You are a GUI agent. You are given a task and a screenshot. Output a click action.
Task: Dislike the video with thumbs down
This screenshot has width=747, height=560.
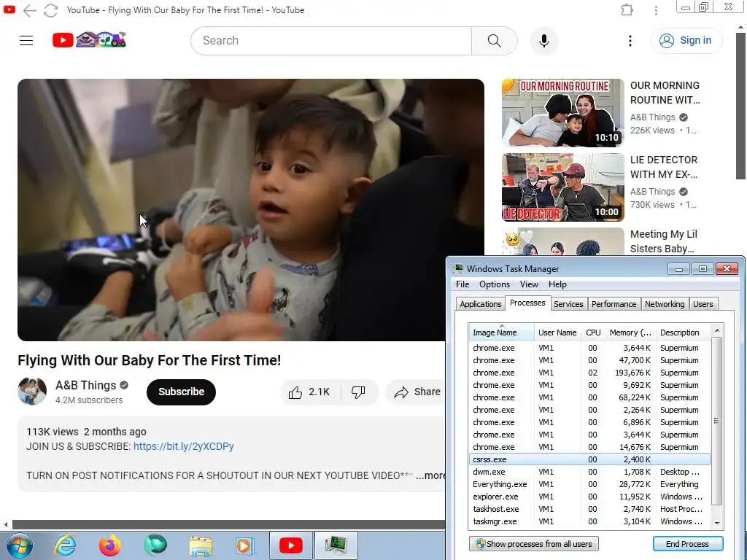(358, 392)
